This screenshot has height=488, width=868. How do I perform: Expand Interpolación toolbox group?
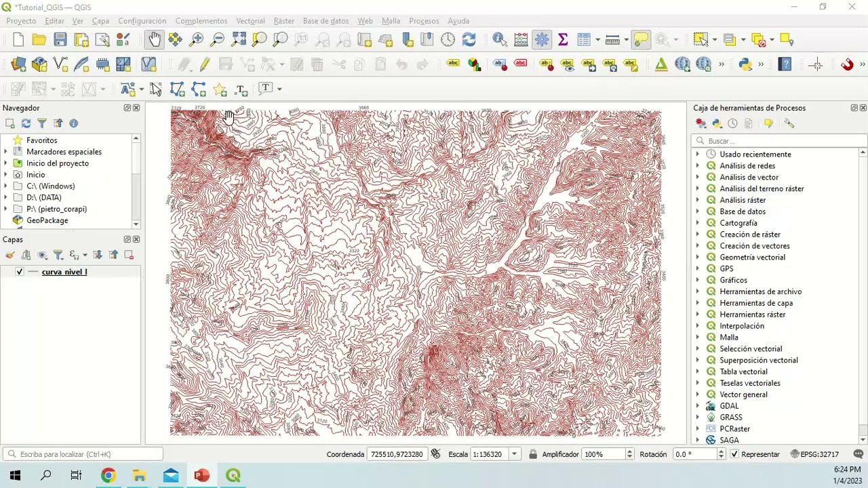[x=698, y=326]
